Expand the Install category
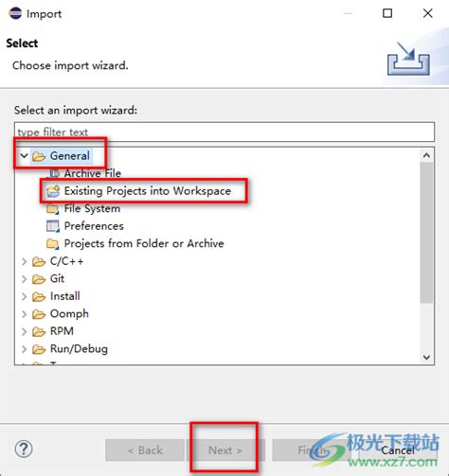Viewport: 449px width, 476px height. pos(24,296)
